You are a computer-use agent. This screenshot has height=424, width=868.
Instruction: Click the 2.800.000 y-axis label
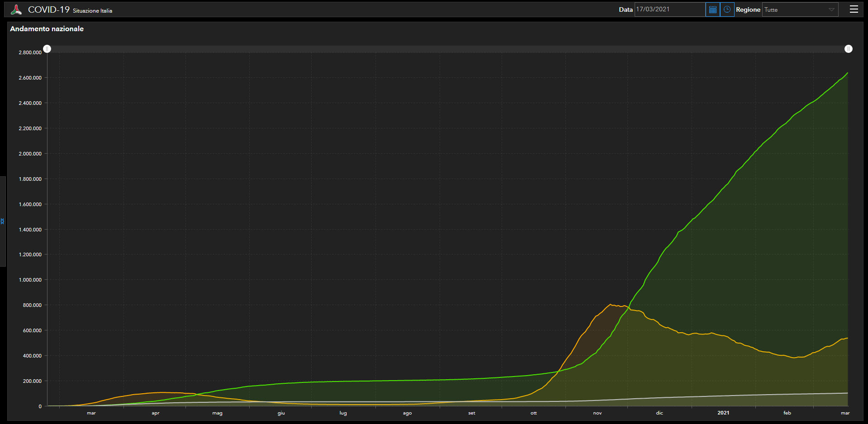(30, 52)
